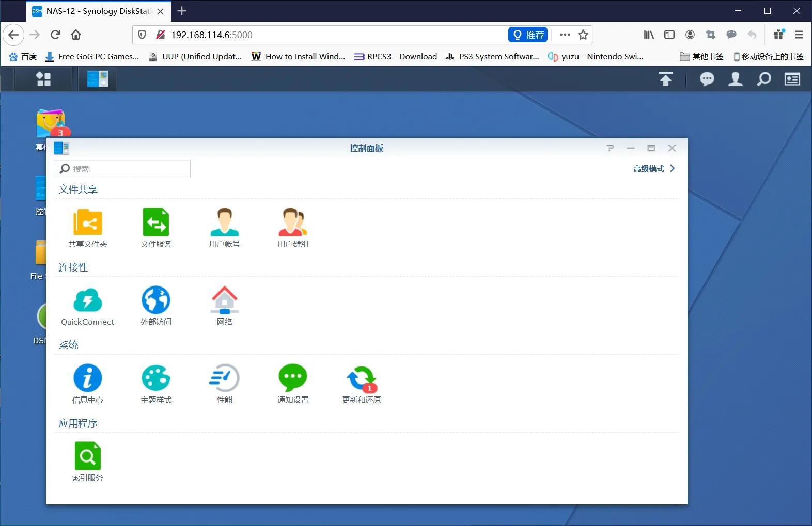This screenshot has width=812, height=526.
Task: Close the NAS-12 Synology tab
Action: coord(160,11)
